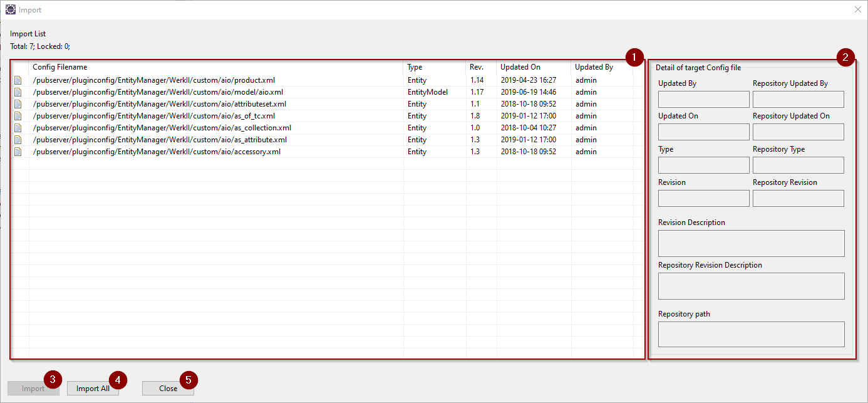The image size is (868, 403).
Task: Sort list by Updated On column header
Action: pyautogui.click(x=520, y=67)
